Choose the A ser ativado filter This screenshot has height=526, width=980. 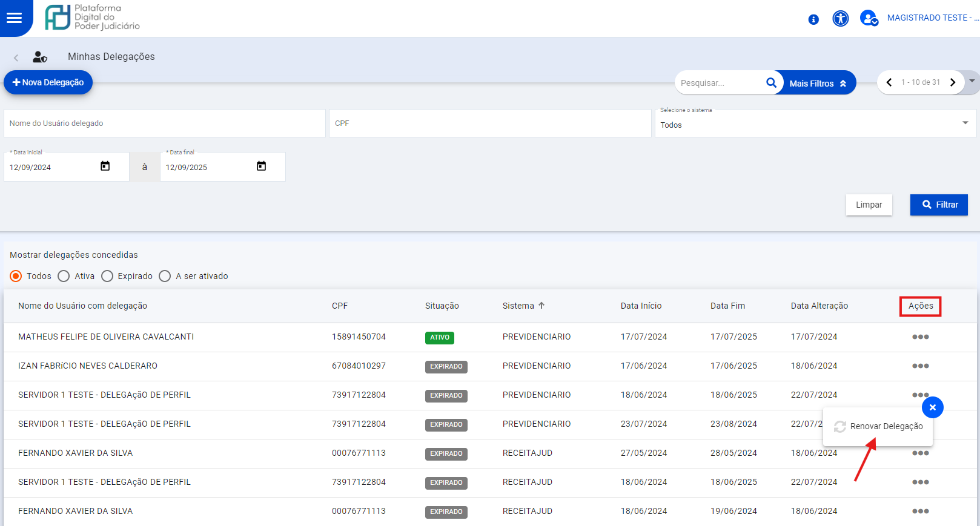pyautogui.click(x=165, y=276)
